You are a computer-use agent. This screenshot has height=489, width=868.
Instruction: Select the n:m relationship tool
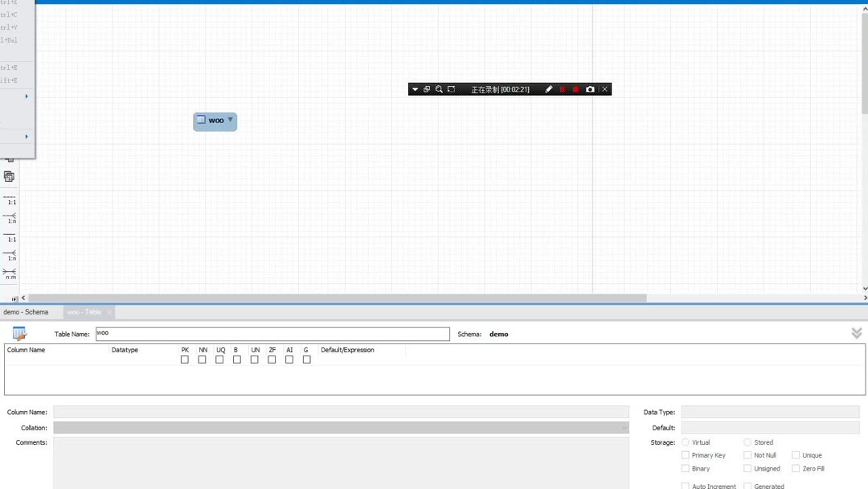coord(9,273)
